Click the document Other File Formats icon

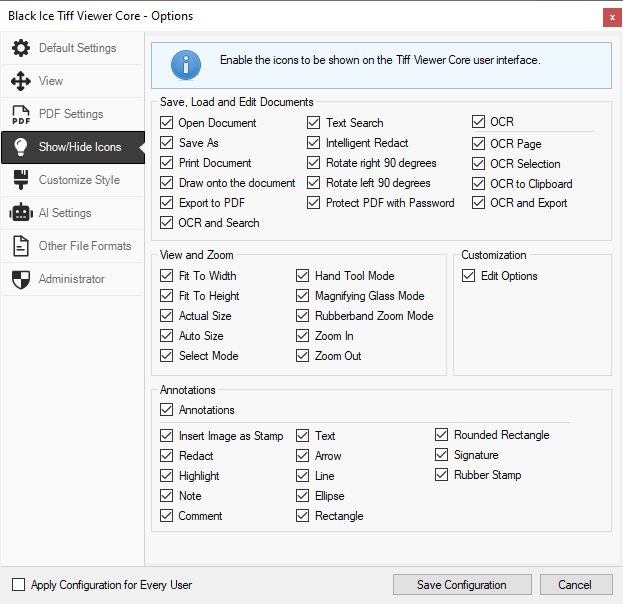21,246
